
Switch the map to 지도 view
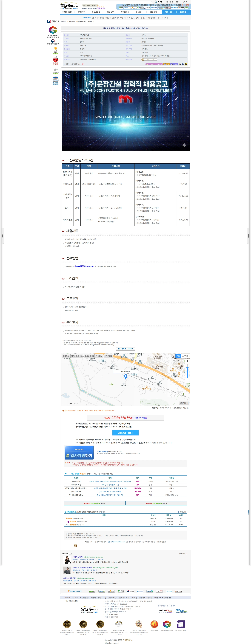[178, 356]
